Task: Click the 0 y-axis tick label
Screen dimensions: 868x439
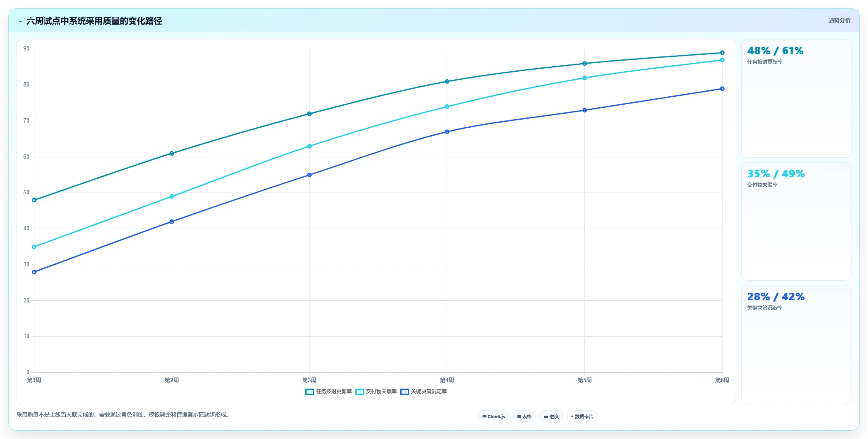Action: 28,372
